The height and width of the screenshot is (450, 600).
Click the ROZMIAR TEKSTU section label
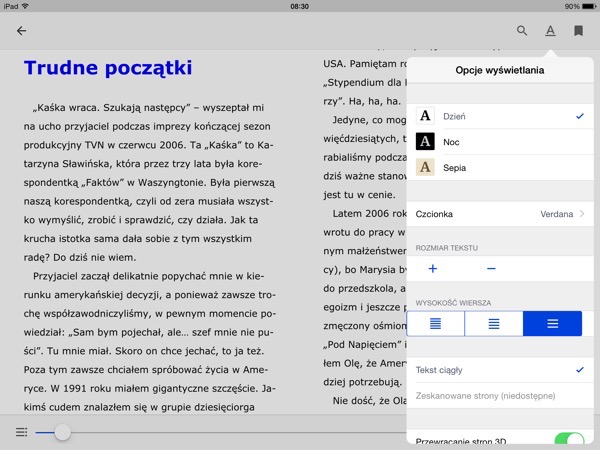[447, 248]
